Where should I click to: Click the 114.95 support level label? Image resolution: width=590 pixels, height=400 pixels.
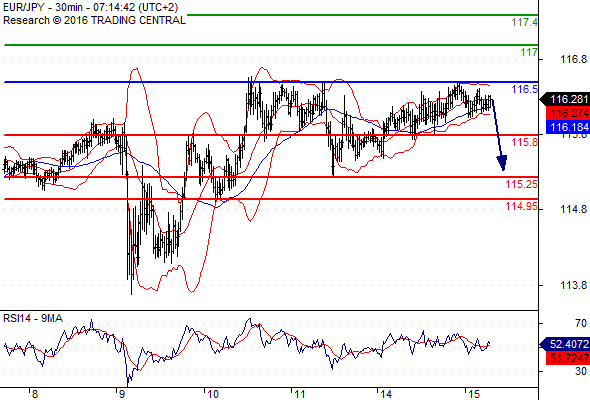tap(522, 206)
